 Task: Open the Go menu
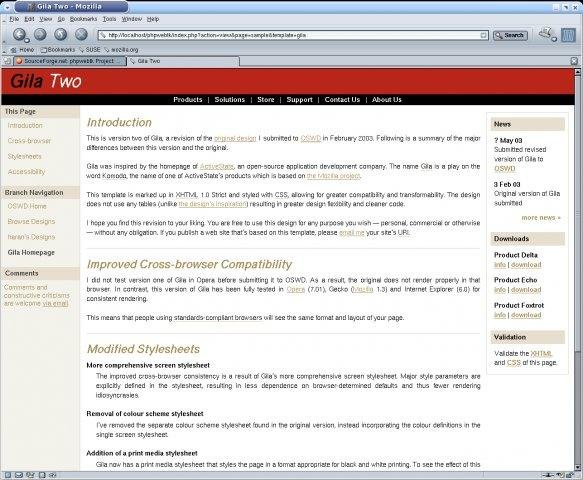[x=61, y=19]
